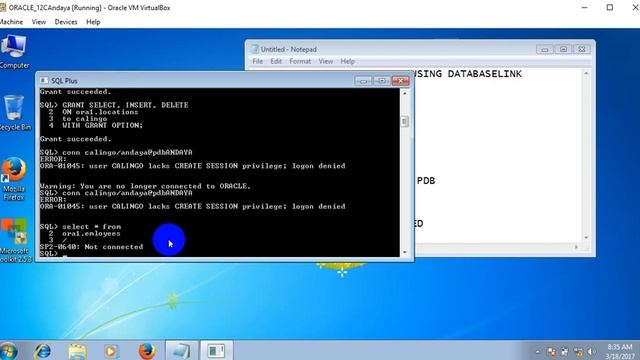This screenshot has width=640, height=360.
Task: Open Notepad Edit menu
Action: tap(276, 61)
